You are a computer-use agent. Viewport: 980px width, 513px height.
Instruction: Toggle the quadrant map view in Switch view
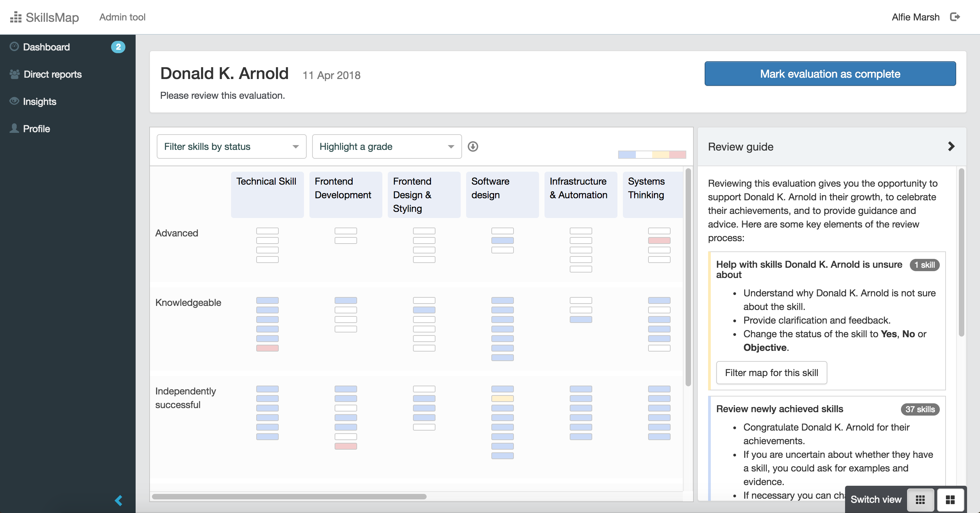[x=950, y=499]
